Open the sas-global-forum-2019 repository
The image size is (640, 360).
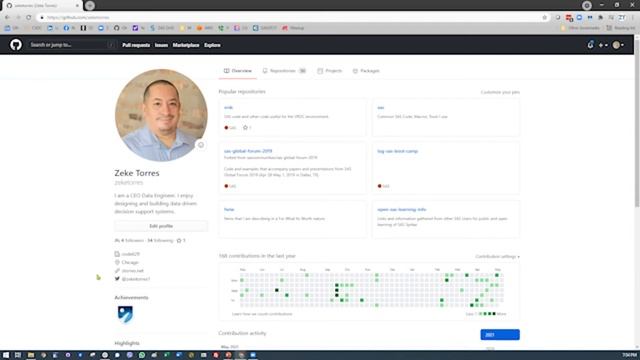pos(248,151)
